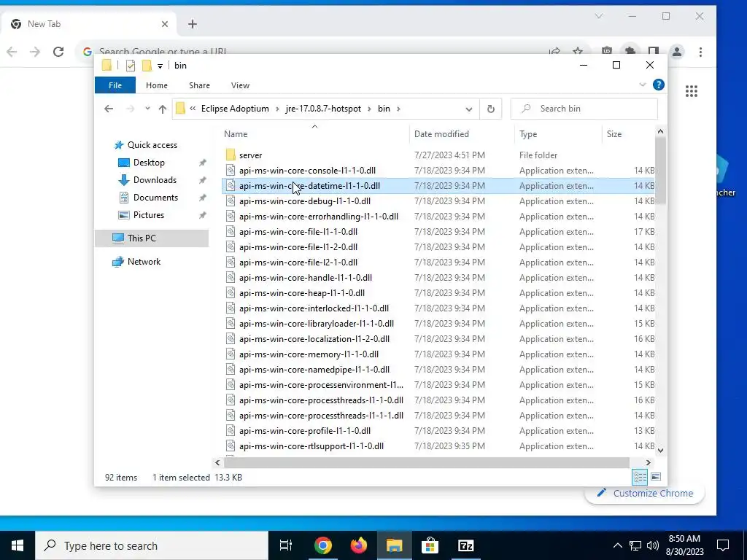Expand the ribbon with chevron arrow
This screenshot has width=747, height=560.
[642, 85]
